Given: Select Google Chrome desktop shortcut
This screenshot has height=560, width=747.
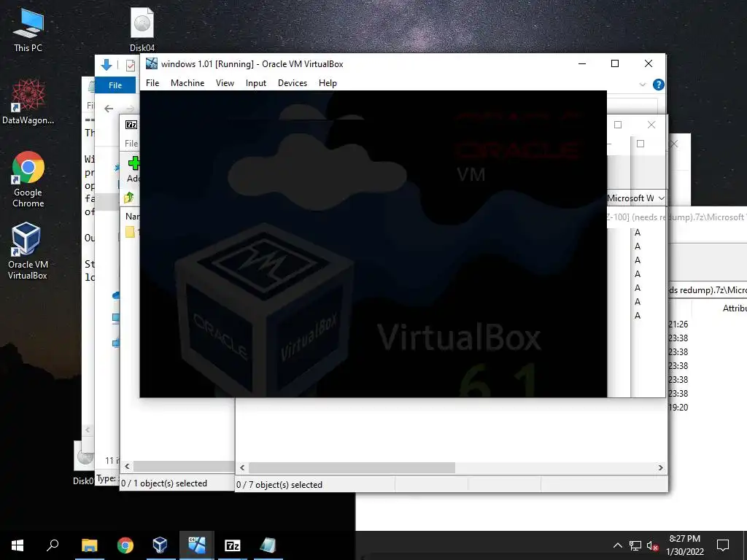Looking at the screenshot, I should point(28,179).
